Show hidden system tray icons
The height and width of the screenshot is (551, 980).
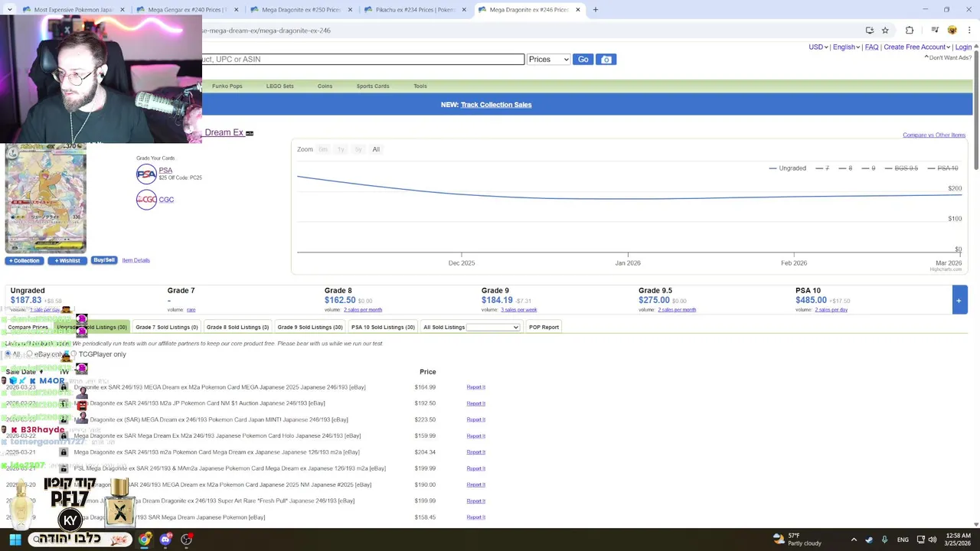point(854,540)
